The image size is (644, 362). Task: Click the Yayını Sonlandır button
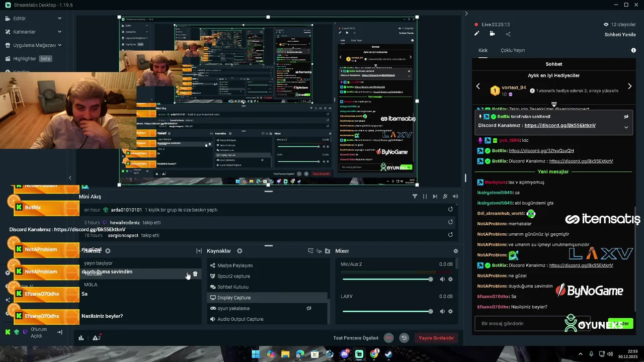pos(436,338)
